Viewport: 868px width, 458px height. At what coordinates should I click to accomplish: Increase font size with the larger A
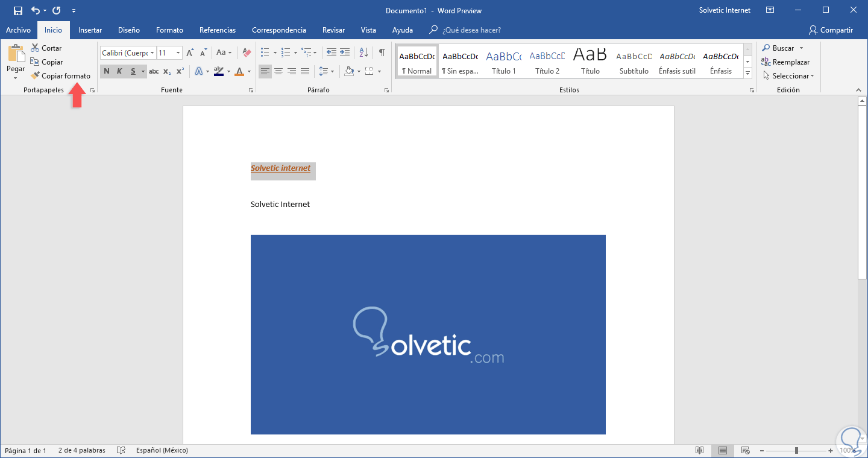190,53
